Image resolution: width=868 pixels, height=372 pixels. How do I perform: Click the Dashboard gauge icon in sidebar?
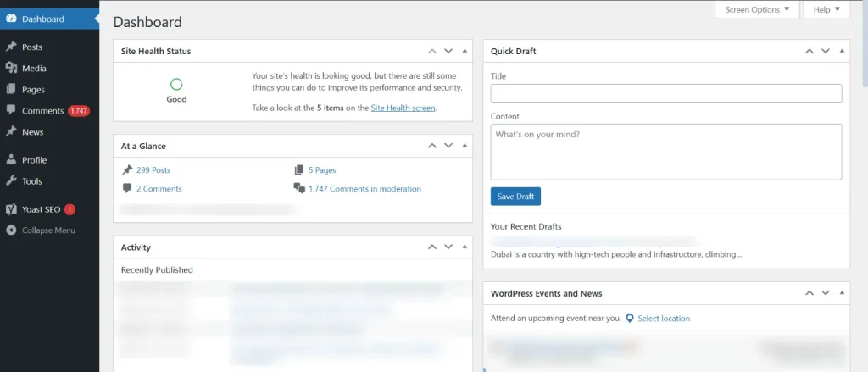coord(11,19)
